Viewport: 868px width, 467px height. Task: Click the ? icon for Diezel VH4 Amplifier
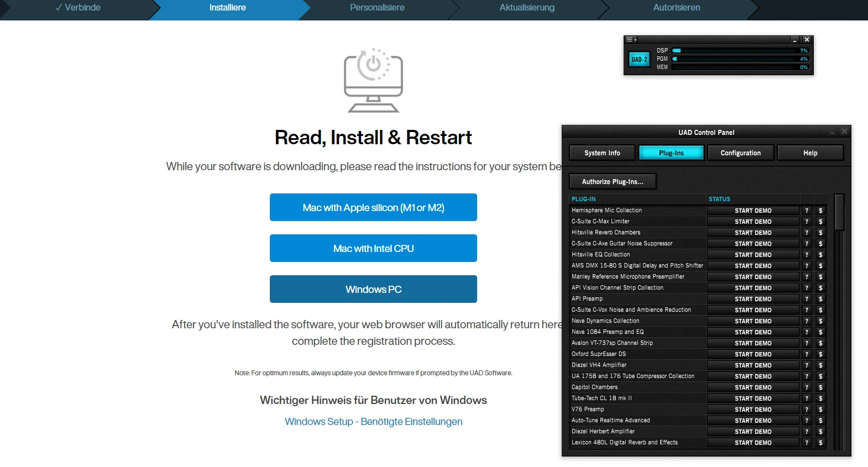click(807, 365)
